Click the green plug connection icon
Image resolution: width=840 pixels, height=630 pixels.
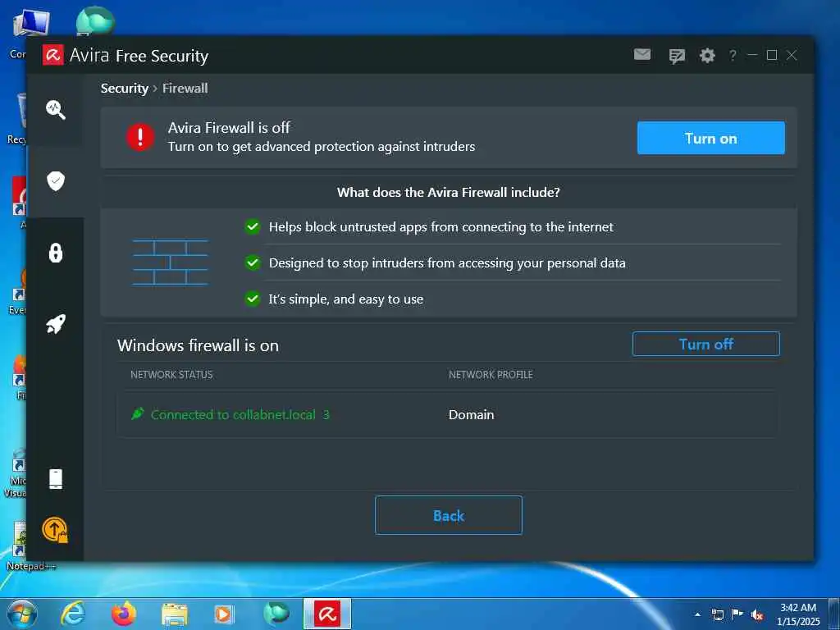[x=138, y=413]
